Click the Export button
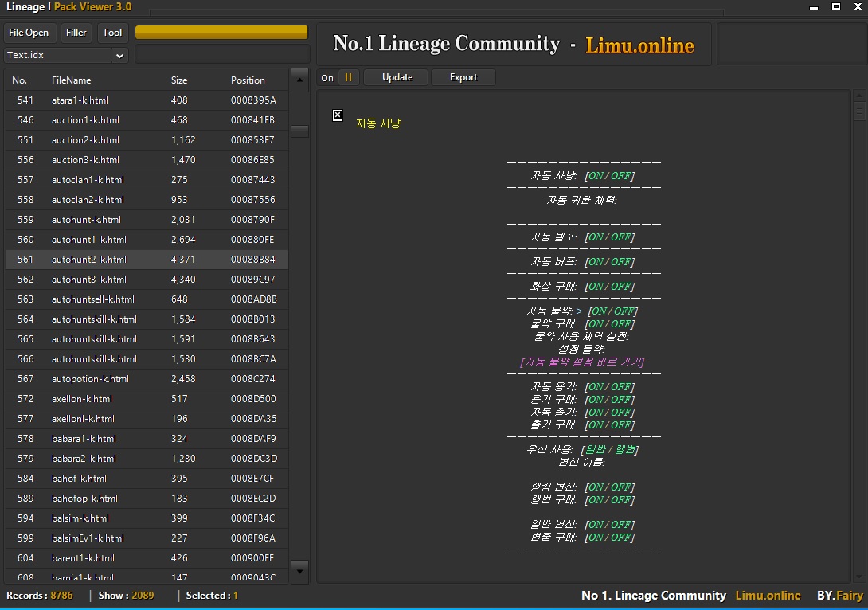This screenshot has height=610, width=868. click(x=463, y=77)
